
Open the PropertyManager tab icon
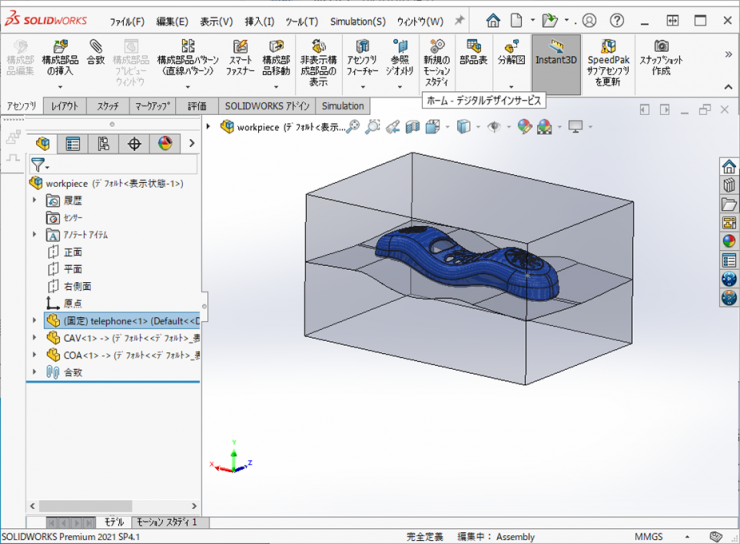[73, 144]
